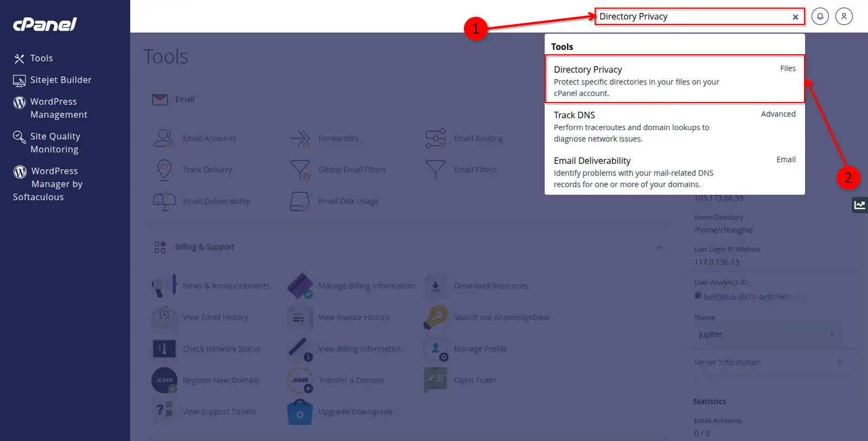This screenshot has height=441, width=868.
Task: Open Upgrade/Downgrade bag icon
Action: click(x=300, y=412)
